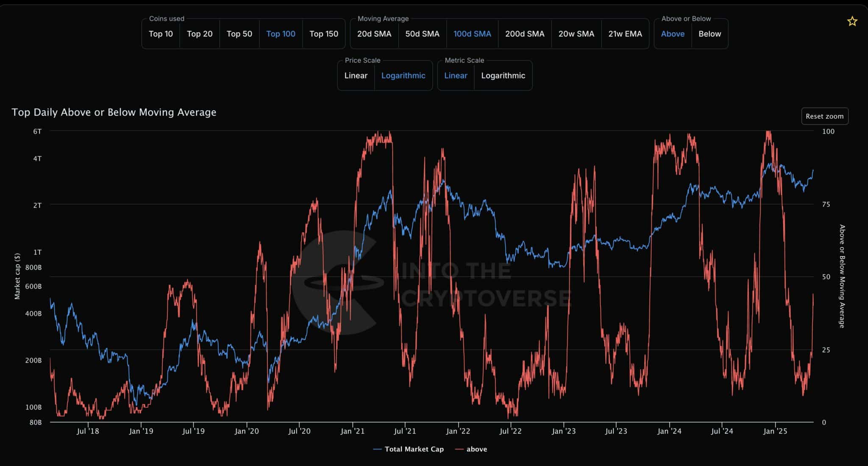
Task: Set metric scale to Logarithmic
Action: coord(503,75)
